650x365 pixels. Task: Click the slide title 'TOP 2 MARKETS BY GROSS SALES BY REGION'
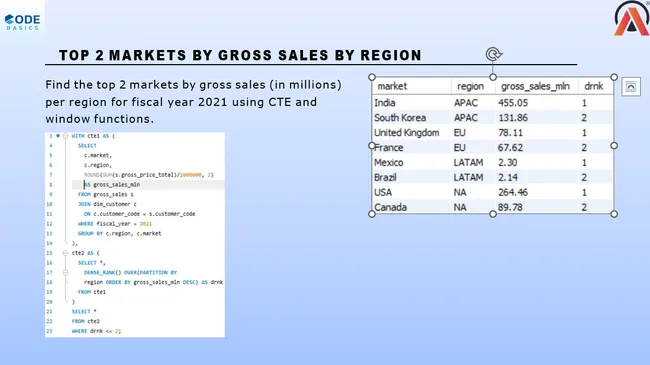click(x=240, y=55)
